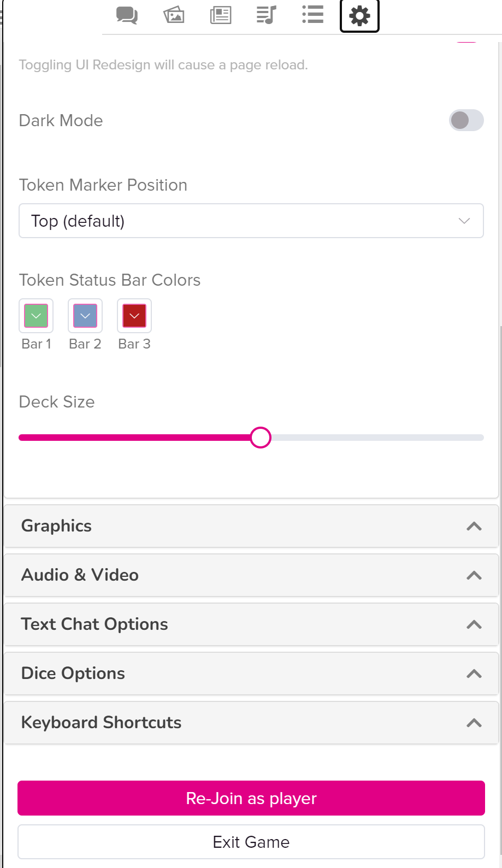Toggle the Dark Mode switch
The height and width of the screenshot is (868, 502).
[466, 120]
